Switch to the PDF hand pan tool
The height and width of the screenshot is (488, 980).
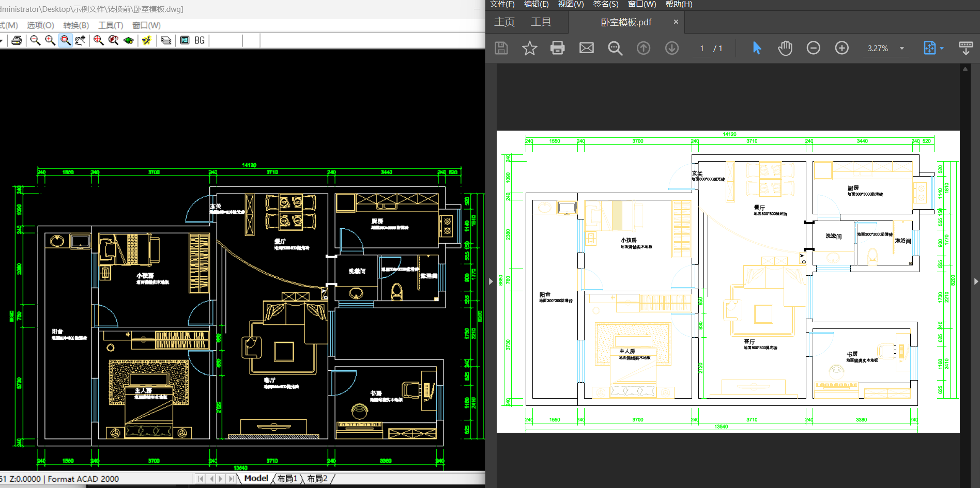(785, 49)
